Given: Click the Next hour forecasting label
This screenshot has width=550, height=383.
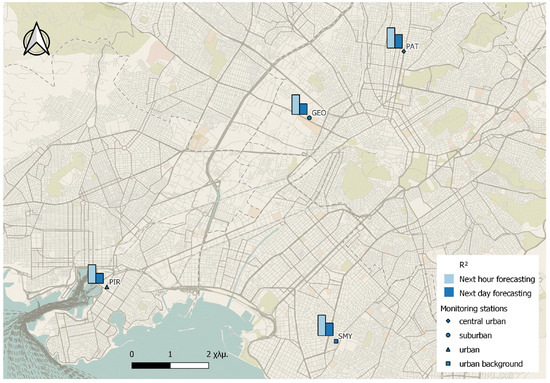Looking at the screenshot, I should click(x=497, y=279).
